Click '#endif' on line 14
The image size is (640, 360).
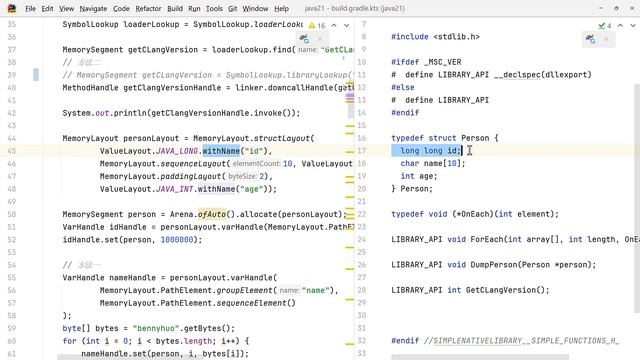coord(405,113)
